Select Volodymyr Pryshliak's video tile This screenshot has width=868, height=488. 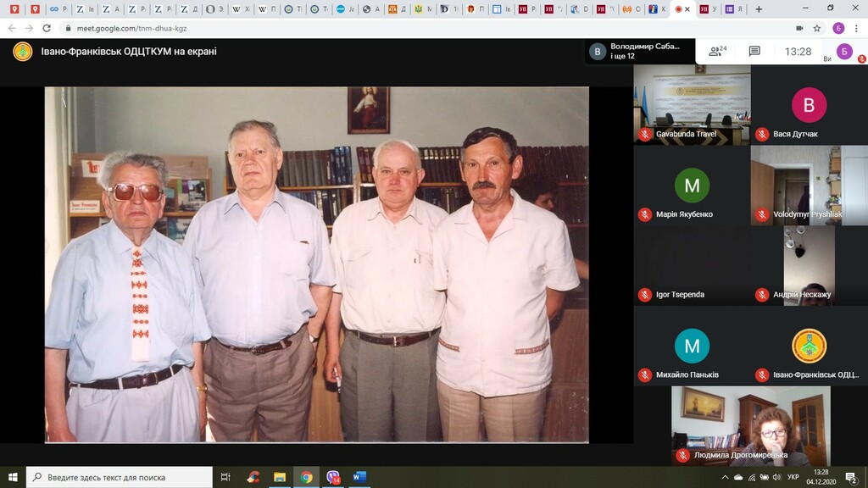[x=808, y=185]
